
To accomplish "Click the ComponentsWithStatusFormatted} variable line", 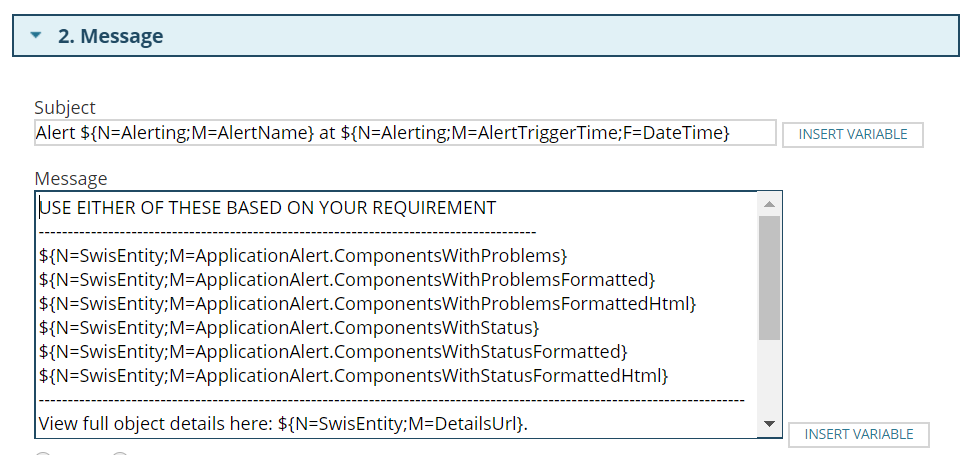I will [x=333, y=351].
